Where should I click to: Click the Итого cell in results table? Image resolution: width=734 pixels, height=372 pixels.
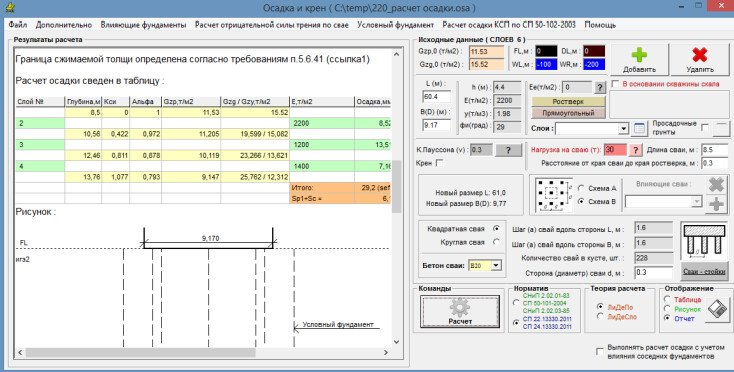322,188
